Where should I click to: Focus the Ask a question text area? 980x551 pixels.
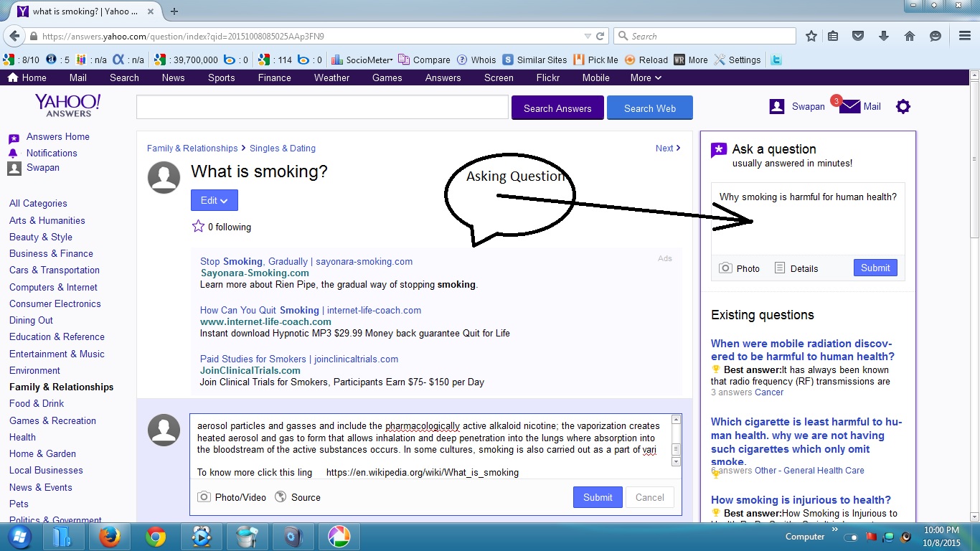pyautogui.click(x=808, y=218)
